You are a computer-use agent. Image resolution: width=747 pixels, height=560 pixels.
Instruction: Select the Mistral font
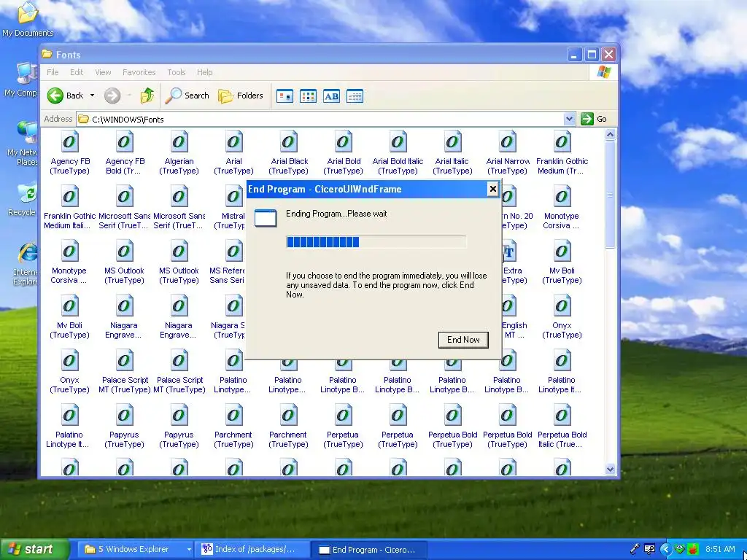tap(232, 208)
